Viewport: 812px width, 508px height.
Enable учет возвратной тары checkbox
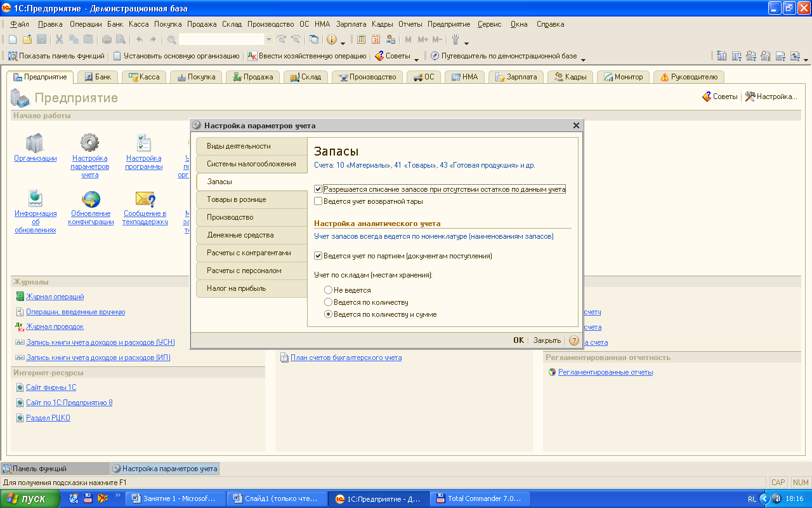tap(318, 201)
